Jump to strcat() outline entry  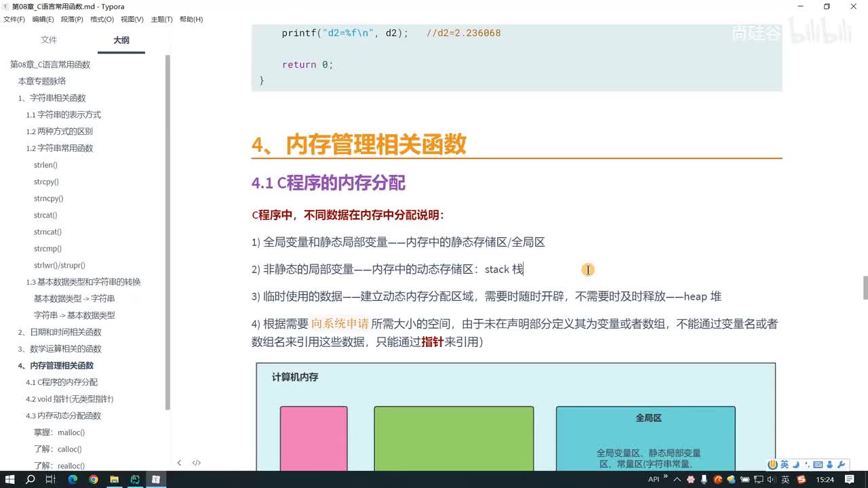click(x=45, y=215)
